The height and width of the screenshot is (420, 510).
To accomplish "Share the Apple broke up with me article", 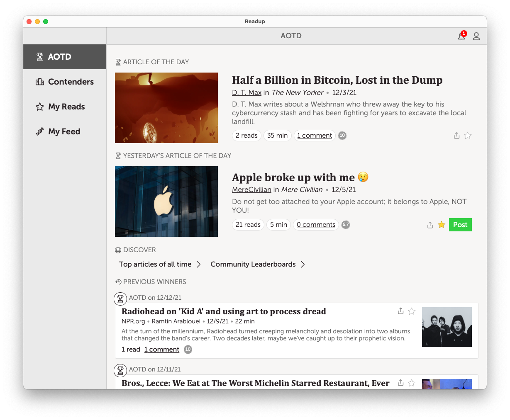I will [x=430, y=225].
